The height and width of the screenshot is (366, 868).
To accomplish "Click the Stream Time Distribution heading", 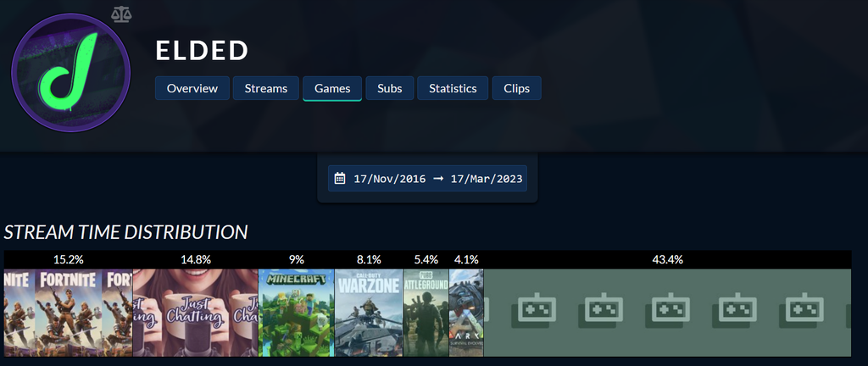I will coord(125,232).
